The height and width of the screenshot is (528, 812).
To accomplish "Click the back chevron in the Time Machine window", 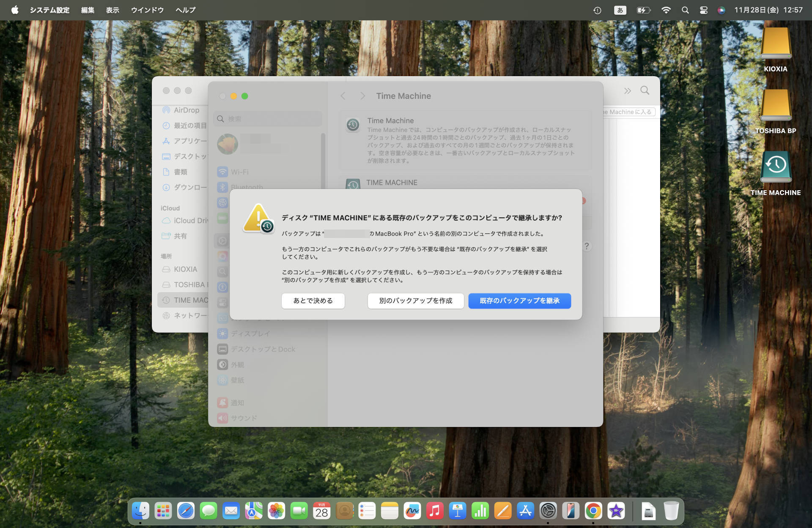I will coord(343,96).
